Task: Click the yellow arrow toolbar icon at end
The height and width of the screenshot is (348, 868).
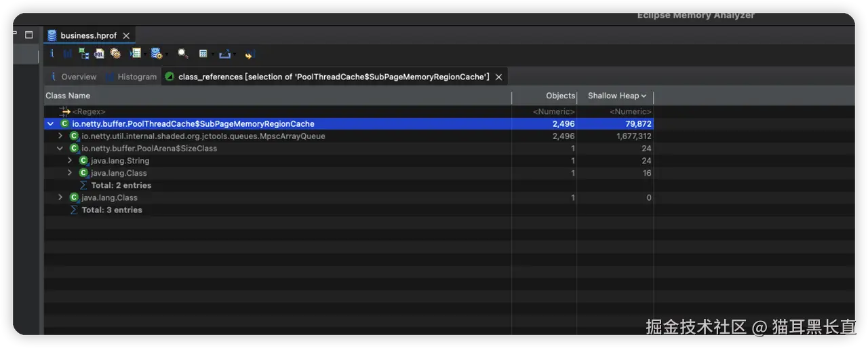Action: point(250,54)
